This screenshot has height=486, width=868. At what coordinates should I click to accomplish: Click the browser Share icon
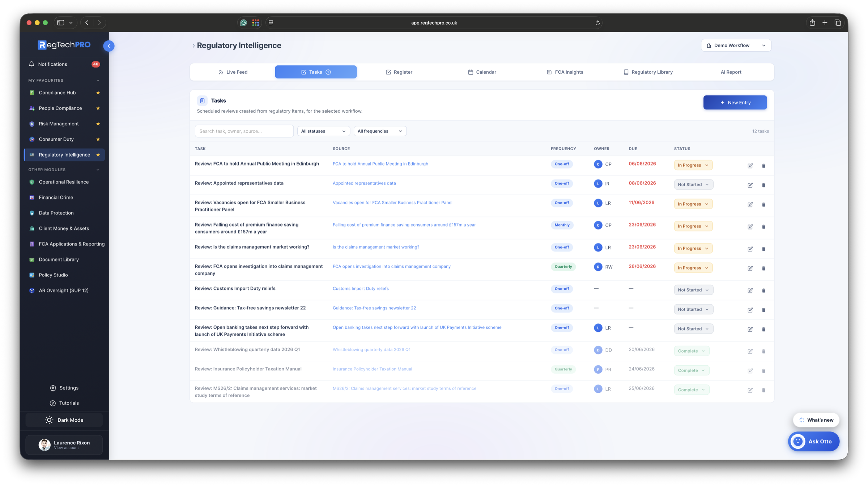point(812,22)
